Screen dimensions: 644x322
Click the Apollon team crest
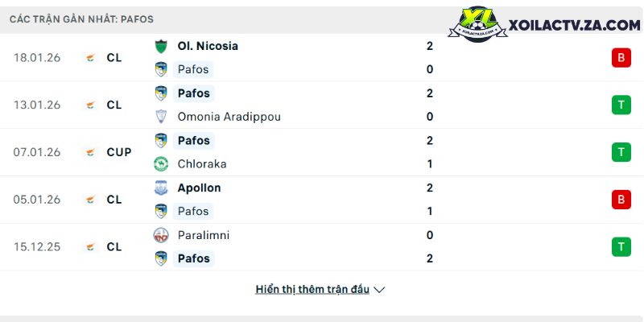(161, 188)
